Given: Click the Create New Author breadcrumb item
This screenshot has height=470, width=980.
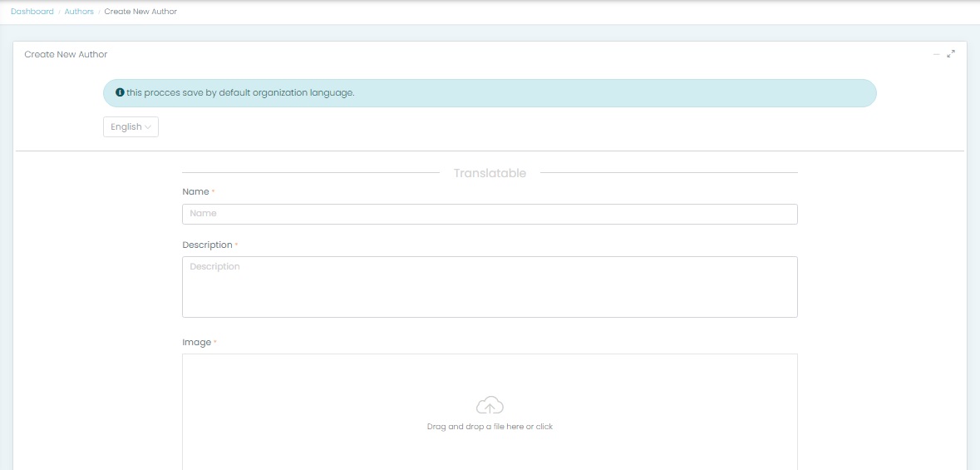Looking at the screenshot, I should pos(140,12).
